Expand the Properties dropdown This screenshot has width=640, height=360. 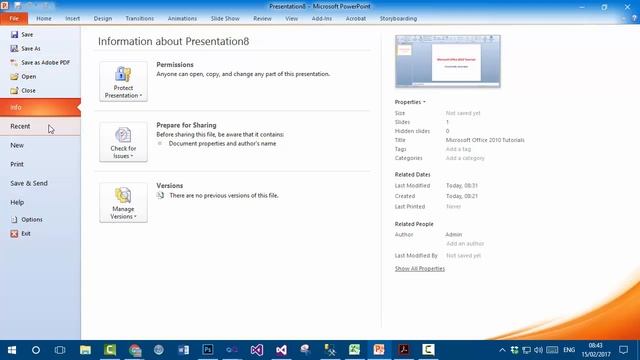point(410,102)
